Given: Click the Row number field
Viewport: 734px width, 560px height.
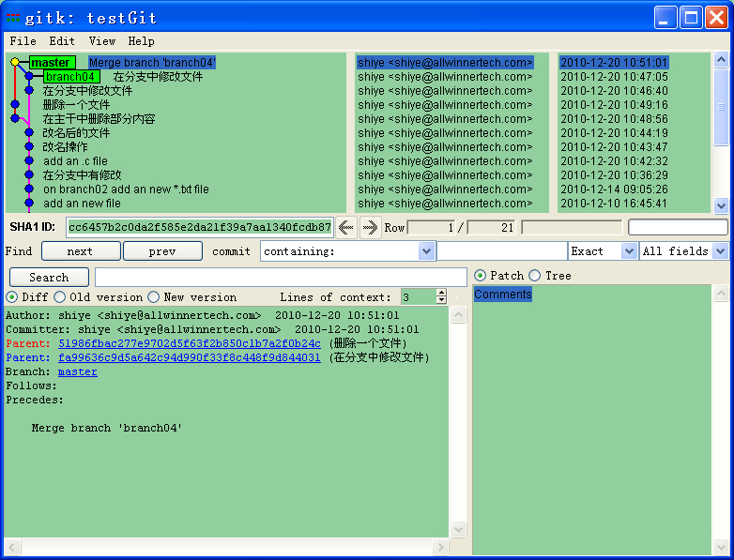Looking at the screenshot, I should [x=431, y=228].
